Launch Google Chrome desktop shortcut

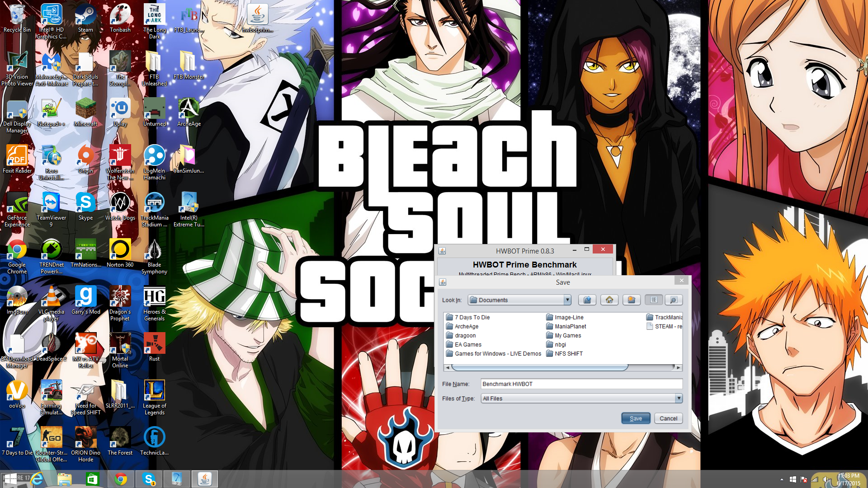click(17, 256)
